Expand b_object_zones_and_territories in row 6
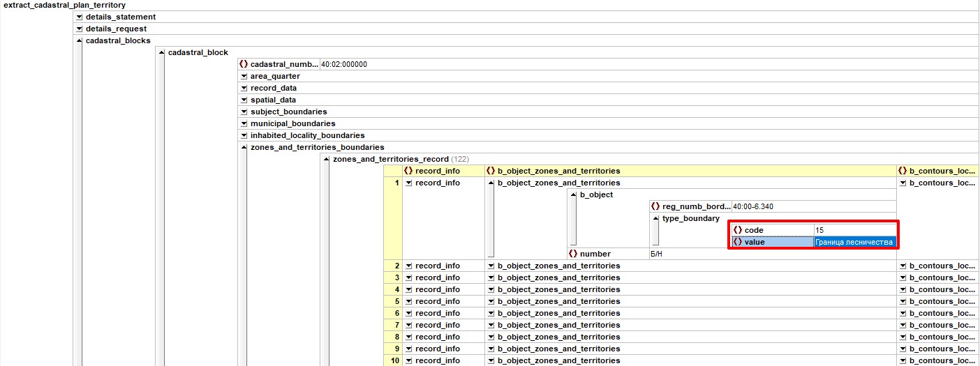 491,313
